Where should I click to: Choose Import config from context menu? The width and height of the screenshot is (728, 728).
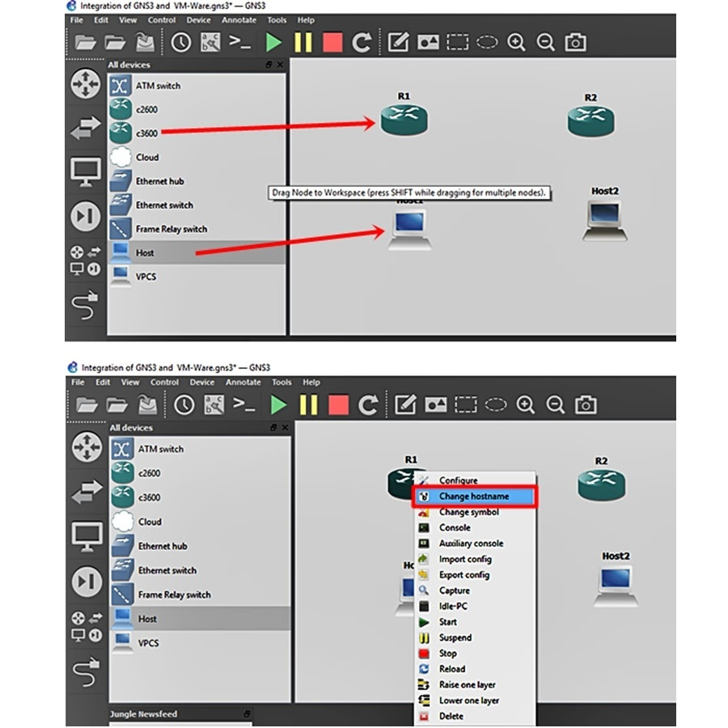[475, 559]
